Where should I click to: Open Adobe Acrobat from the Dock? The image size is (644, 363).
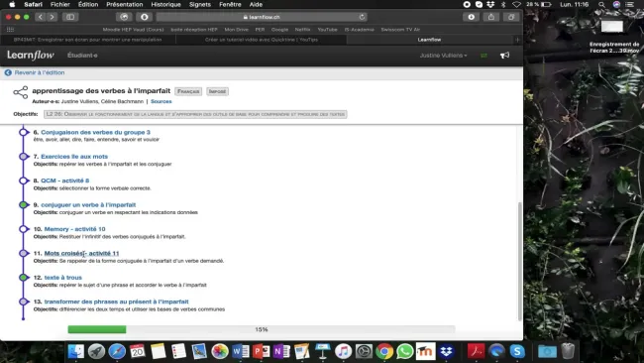coord(477,351)
